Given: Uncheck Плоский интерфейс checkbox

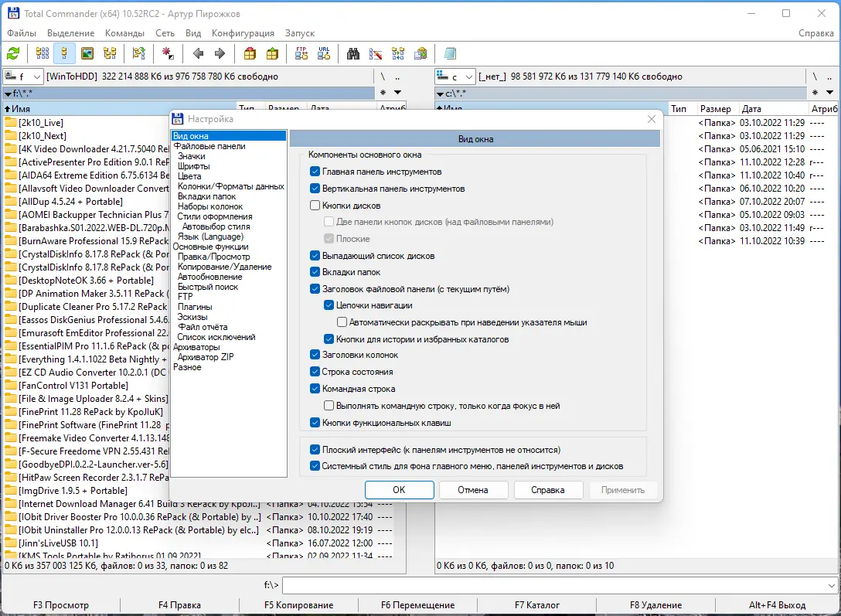Looking at the screenshot, I should [315, 450].
